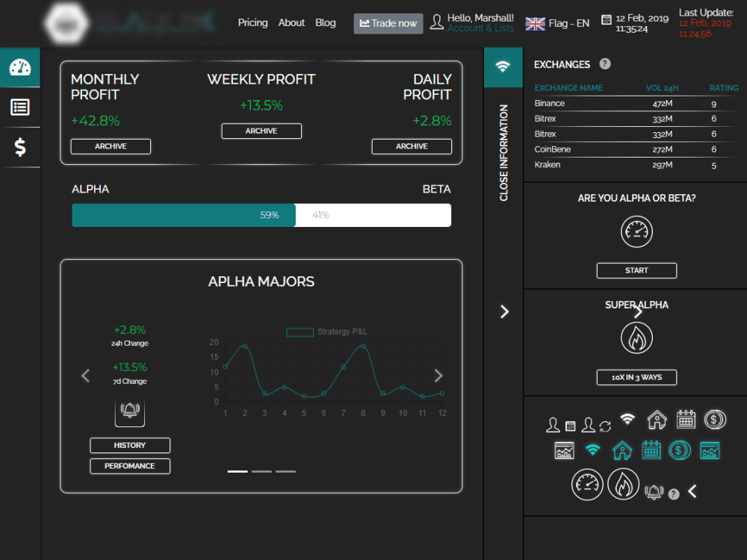Click the alert bell icon in Alpha Majors card

pyautogui.click(x=129, y=411)
